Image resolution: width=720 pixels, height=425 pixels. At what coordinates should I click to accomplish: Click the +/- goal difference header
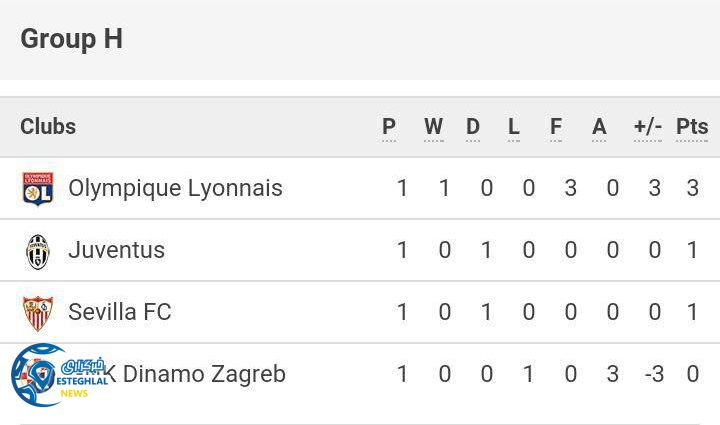click(x=648, y=127)
